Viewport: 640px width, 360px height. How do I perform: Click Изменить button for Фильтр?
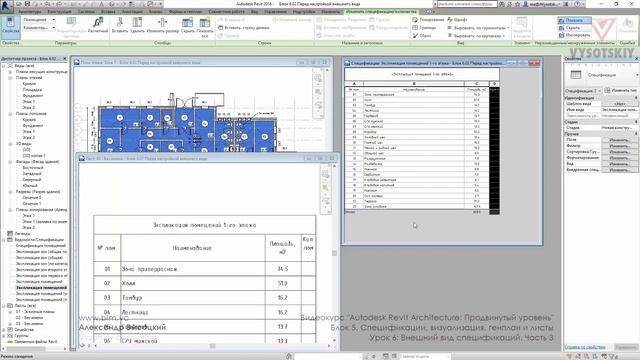[x=620, y=146]
